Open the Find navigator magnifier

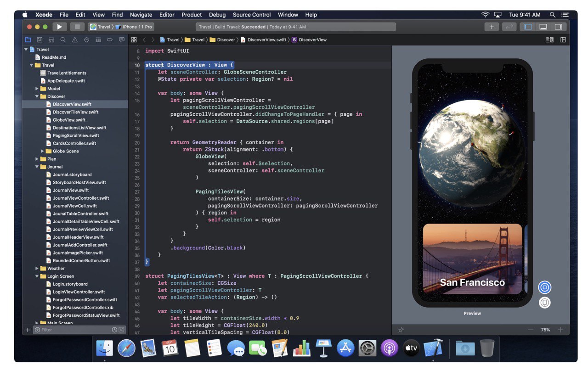click(x=63, y=40)
